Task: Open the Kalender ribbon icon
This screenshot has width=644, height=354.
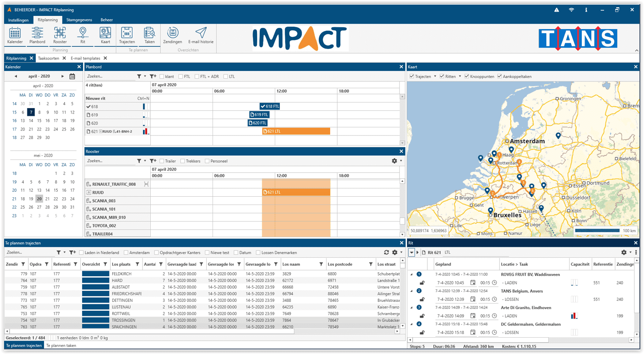Action: 15,35
